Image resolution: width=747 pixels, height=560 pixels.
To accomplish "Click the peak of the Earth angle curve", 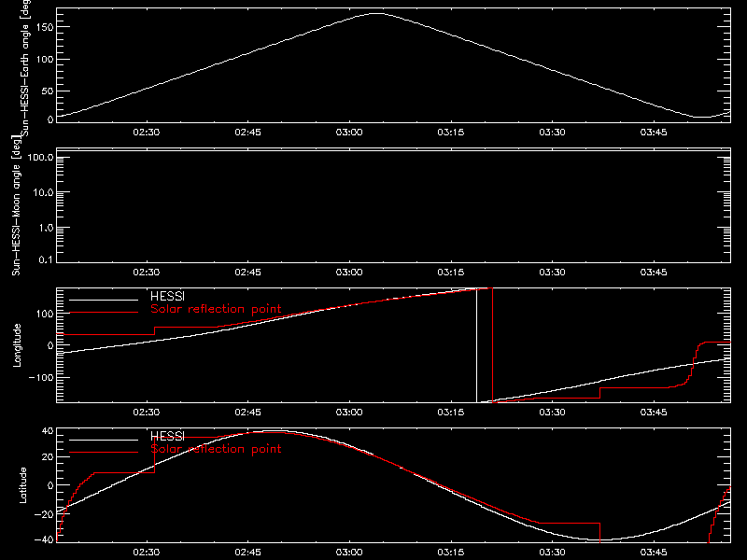I will (376, 13).
